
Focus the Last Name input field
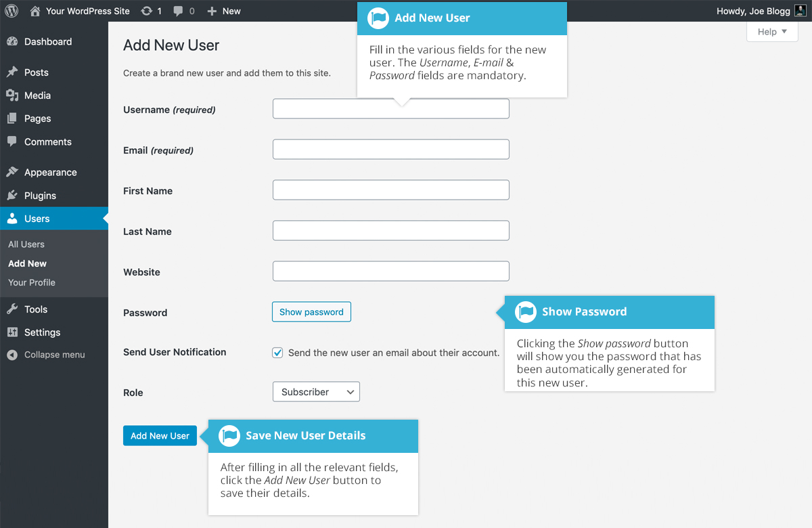390,231
